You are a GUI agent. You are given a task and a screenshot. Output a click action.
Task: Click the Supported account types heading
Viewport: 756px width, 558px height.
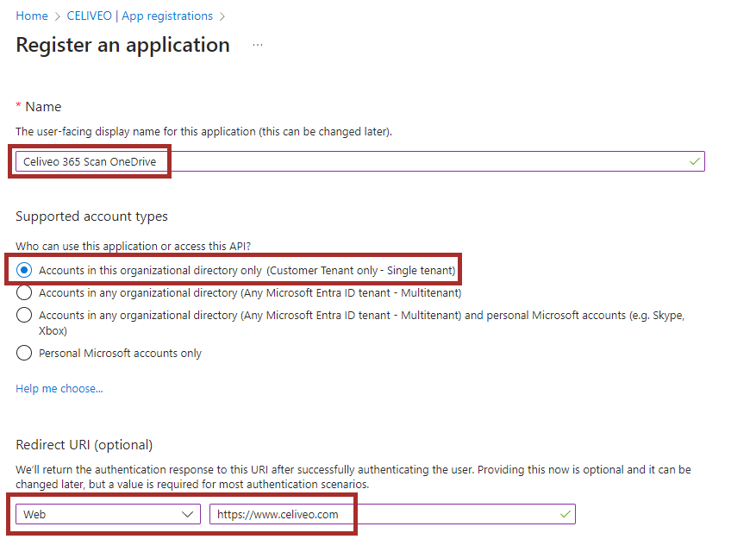(x=92, y=216)
